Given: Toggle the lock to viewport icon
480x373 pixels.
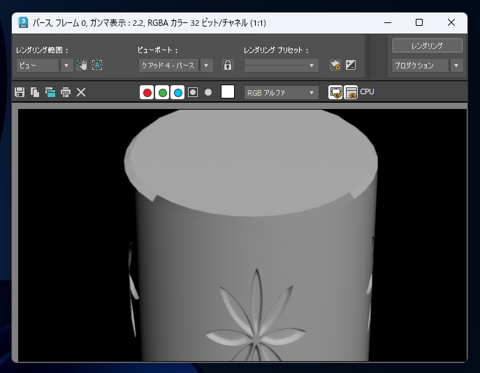Looking at the screenshot, I should pyautogui.click(x=228, y=65).
